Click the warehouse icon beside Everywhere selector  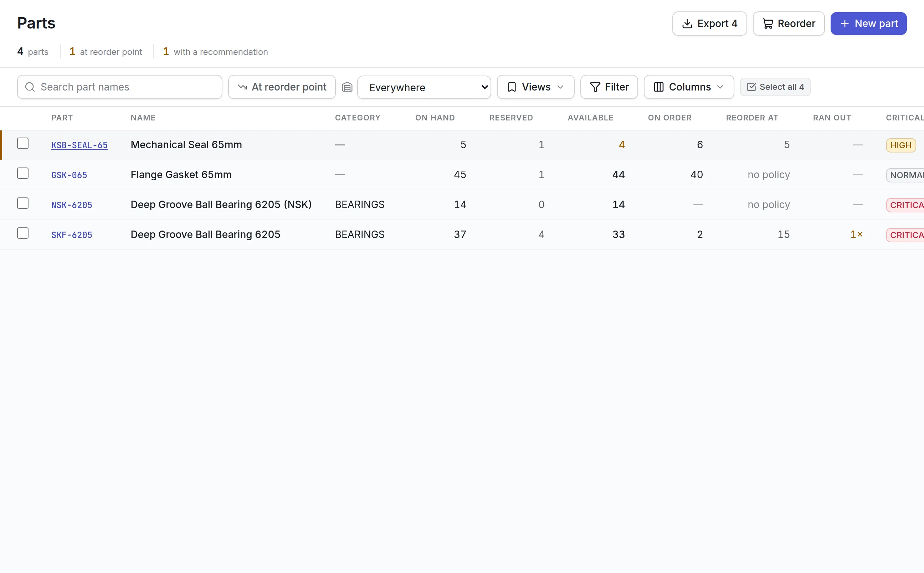[x=347, y=87]
